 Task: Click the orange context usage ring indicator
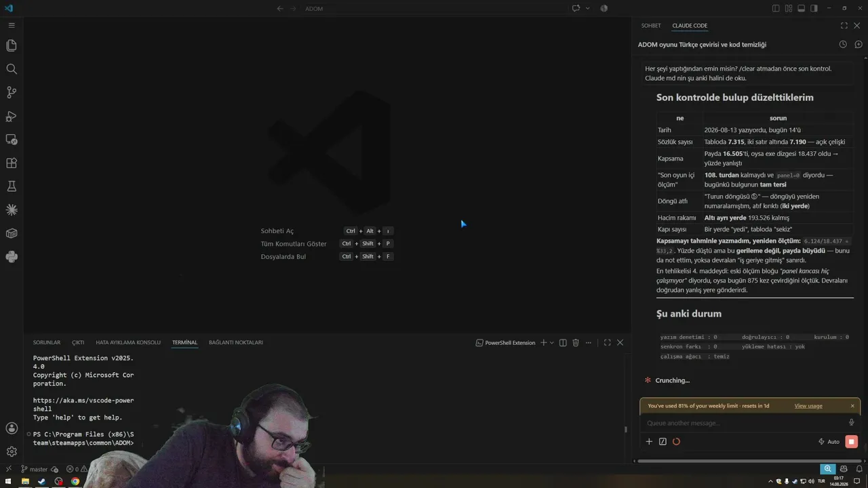click(676, 442)
